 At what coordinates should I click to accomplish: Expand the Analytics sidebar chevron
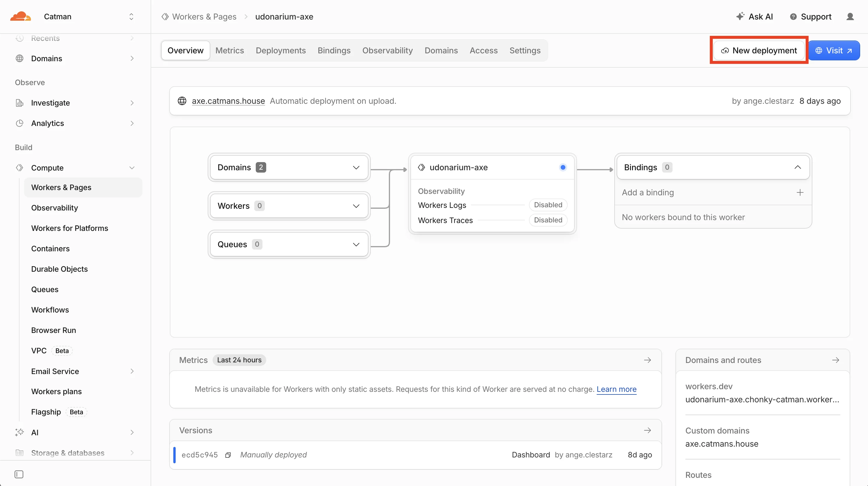pos(132,123)
